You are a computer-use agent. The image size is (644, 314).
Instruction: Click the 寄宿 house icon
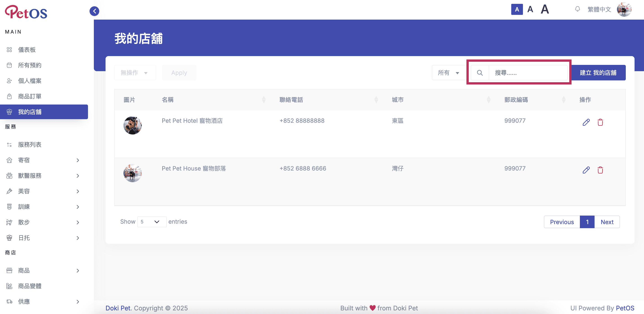[x=9, y=160]
